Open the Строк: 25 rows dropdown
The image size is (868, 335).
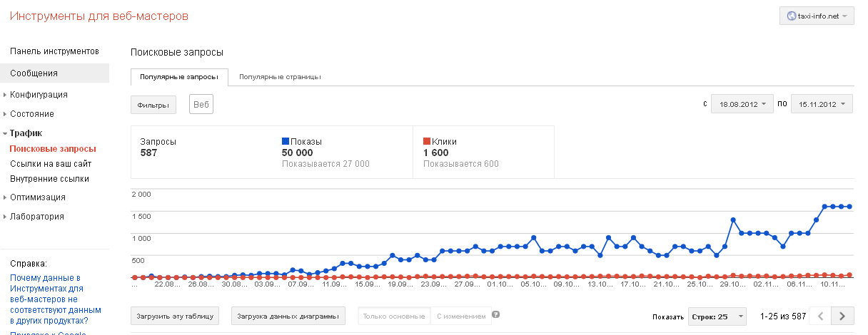pyautogui.click(x=717, y=316)
